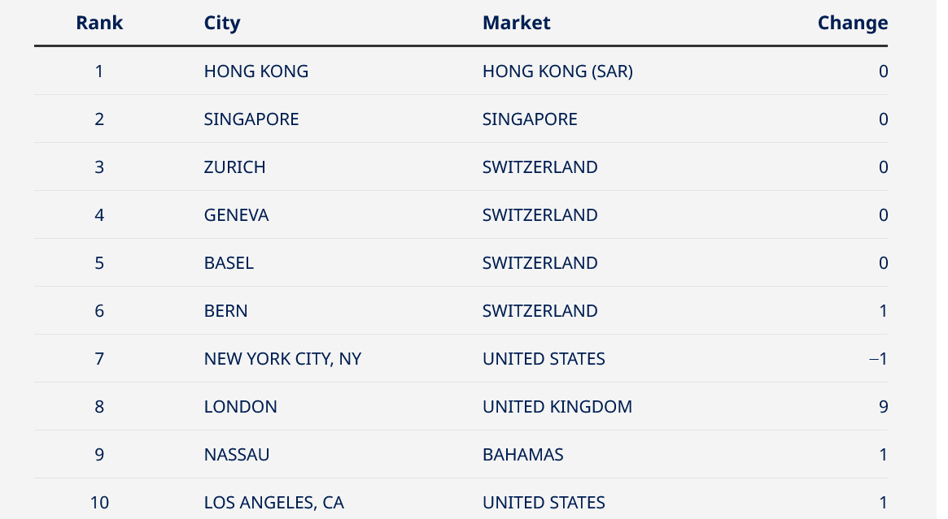Click the LONDON city entry
The width and height of the screenshot is (948, 519).
(241, 406)
